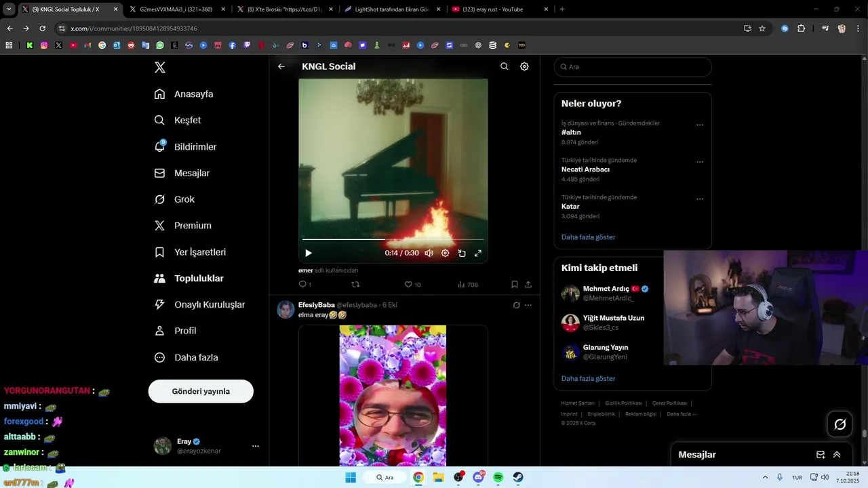Open Necati Arabacı trending topic

click(x=585, y=169)
